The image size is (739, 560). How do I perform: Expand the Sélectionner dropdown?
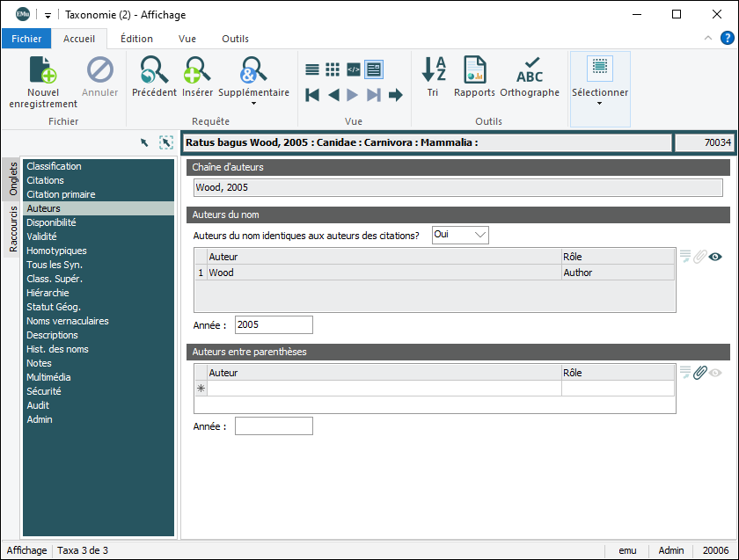tap(600, 103)
